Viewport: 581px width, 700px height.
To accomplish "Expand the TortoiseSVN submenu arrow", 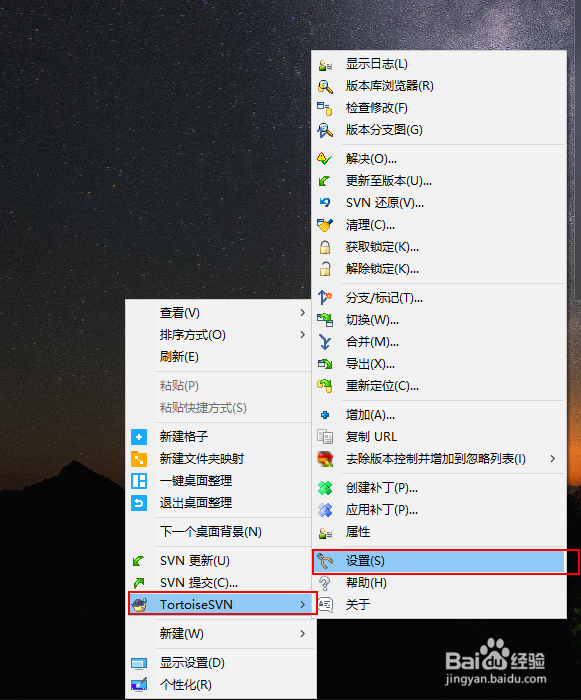I will (x=303, y=604).
